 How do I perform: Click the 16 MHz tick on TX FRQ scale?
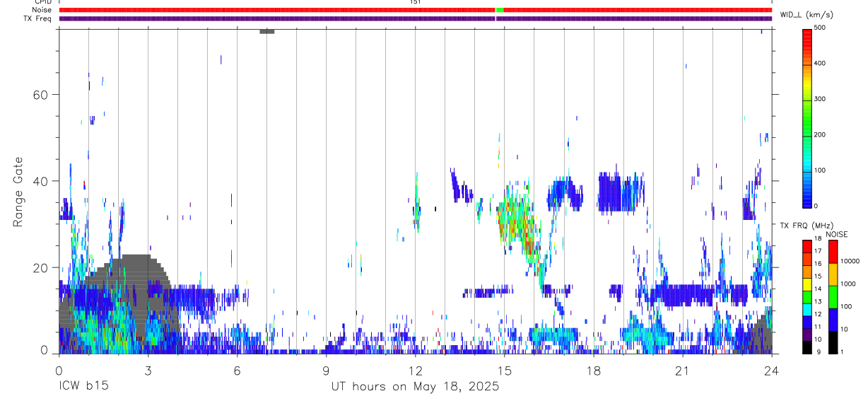[818, 263]
